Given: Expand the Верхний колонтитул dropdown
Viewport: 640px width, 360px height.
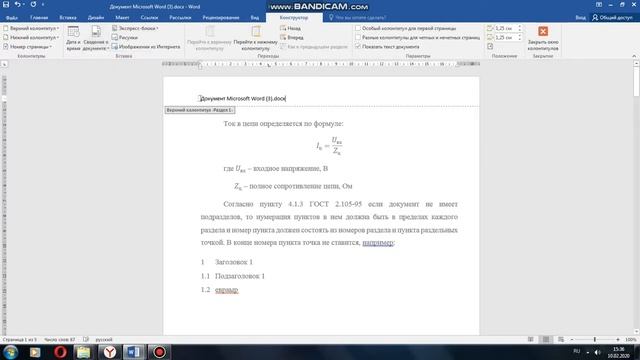Looking at the screenshot, I should (x=31, y=28).
